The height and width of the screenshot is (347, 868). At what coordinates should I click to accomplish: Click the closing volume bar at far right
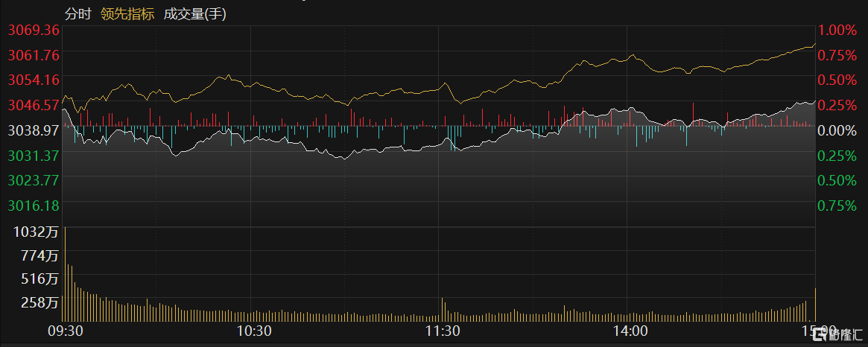point(816,305)
